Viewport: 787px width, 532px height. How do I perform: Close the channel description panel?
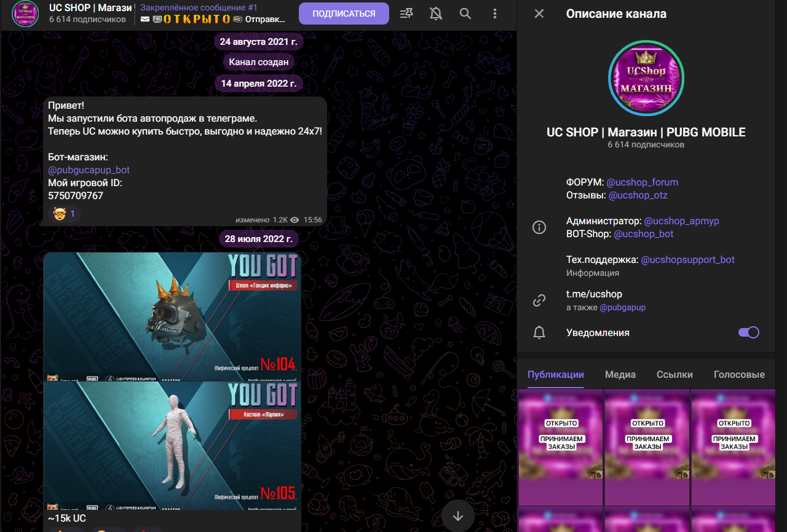(x=539, y=14)
